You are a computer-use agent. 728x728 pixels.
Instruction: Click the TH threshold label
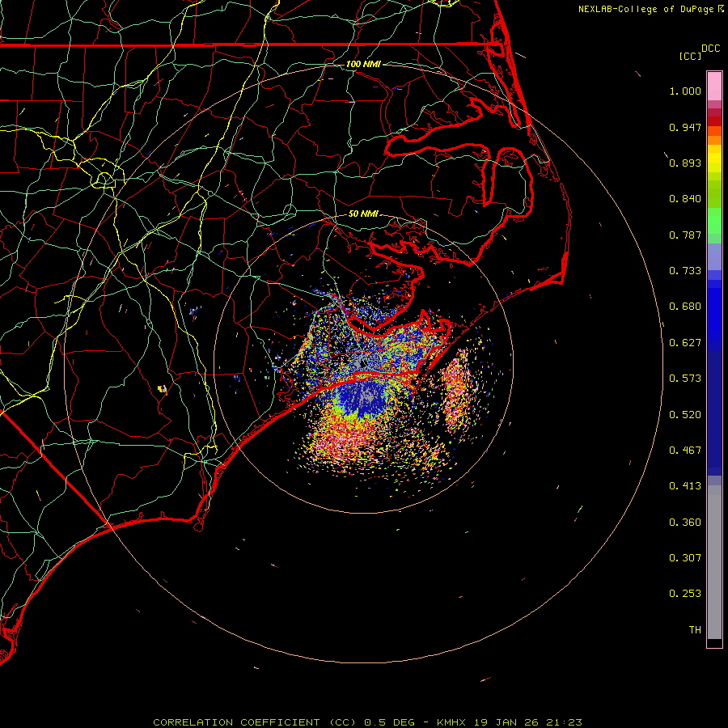click(695, 630)
